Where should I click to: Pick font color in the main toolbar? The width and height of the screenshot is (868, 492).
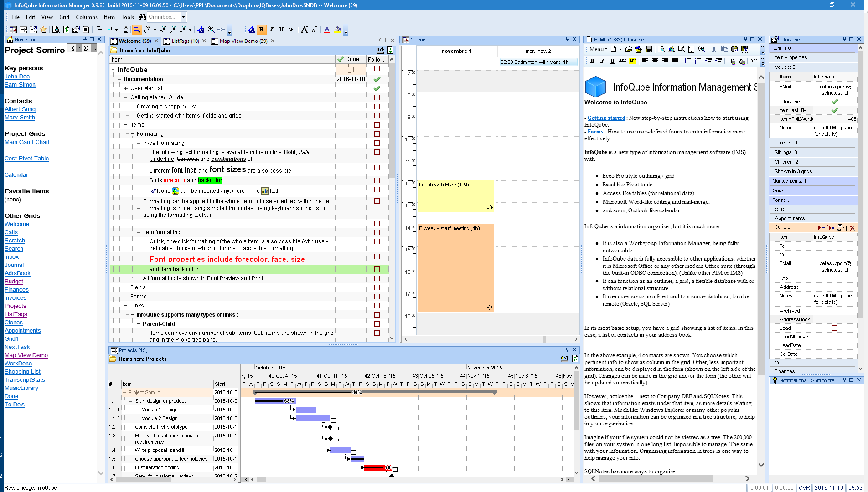point(327,30)
